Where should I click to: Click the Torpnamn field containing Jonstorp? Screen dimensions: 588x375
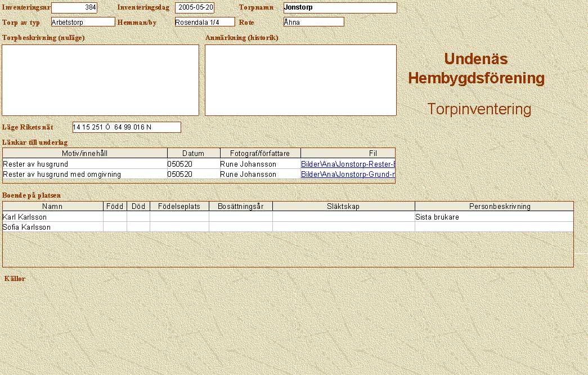340,8
